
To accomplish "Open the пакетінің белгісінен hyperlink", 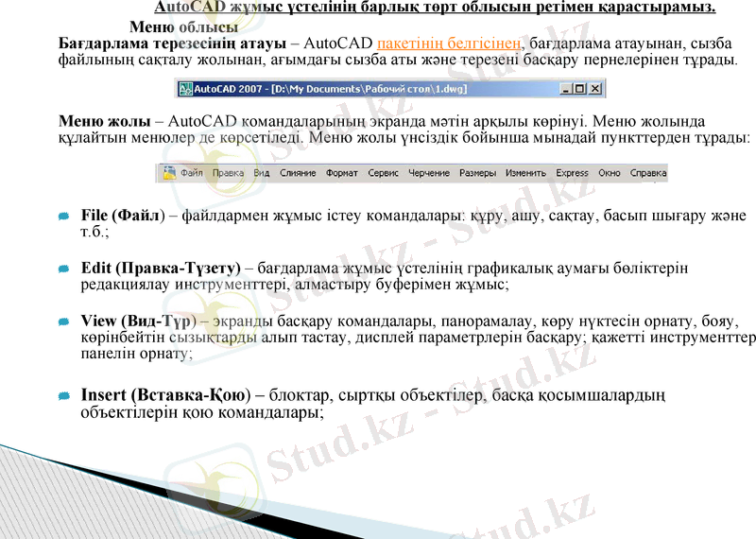I will [449, 43].
